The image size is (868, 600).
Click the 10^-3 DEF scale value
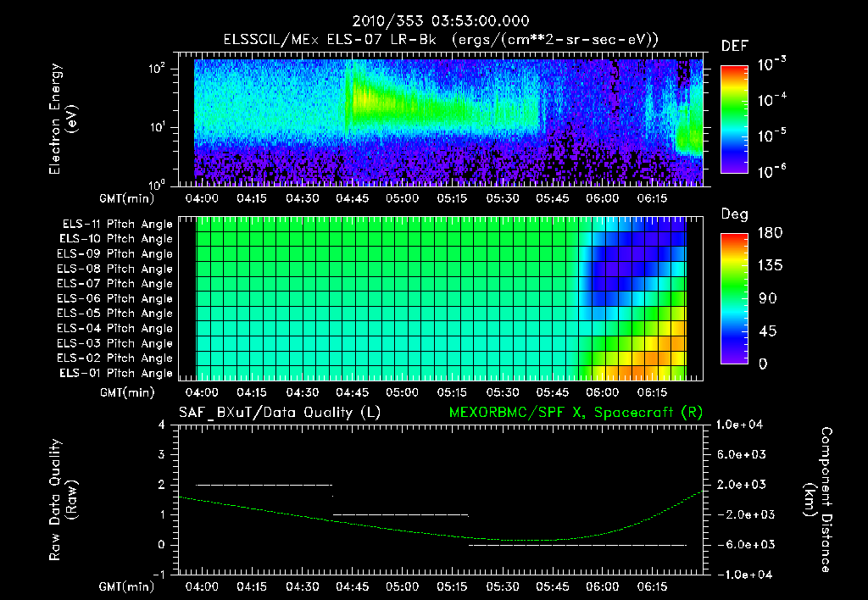point(771,64)
